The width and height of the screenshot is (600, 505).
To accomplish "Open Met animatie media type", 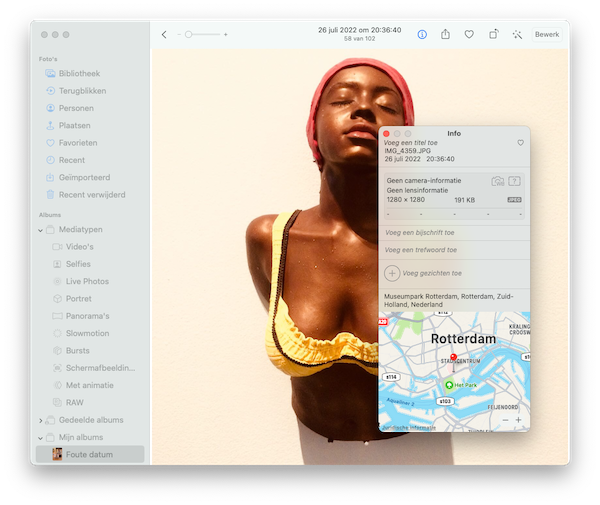I will point(90,385).
